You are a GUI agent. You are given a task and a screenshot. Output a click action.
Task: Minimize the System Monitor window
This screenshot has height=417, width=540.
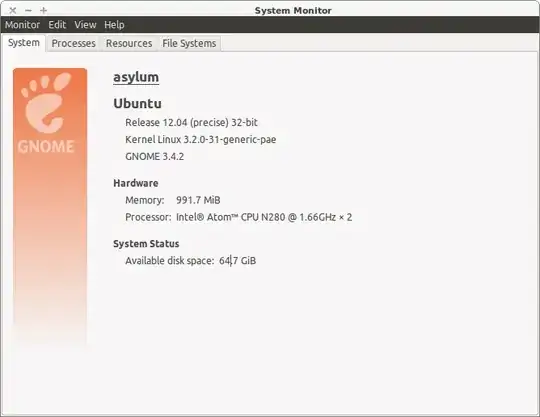click(x=28, y=10)
